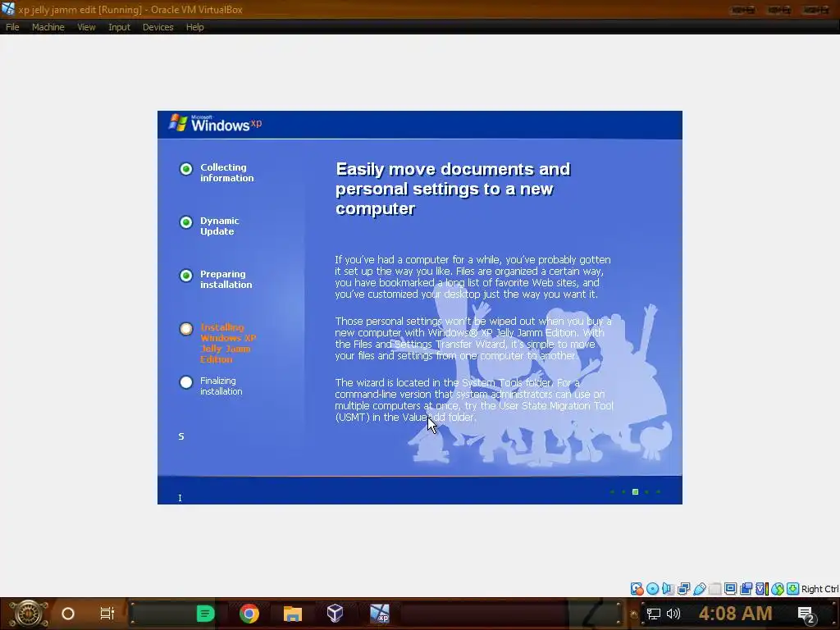Click the Dynamic Update step bullet
Image resolution: width=840 pixels, height=630 pixels.
(x=186, y=222)
